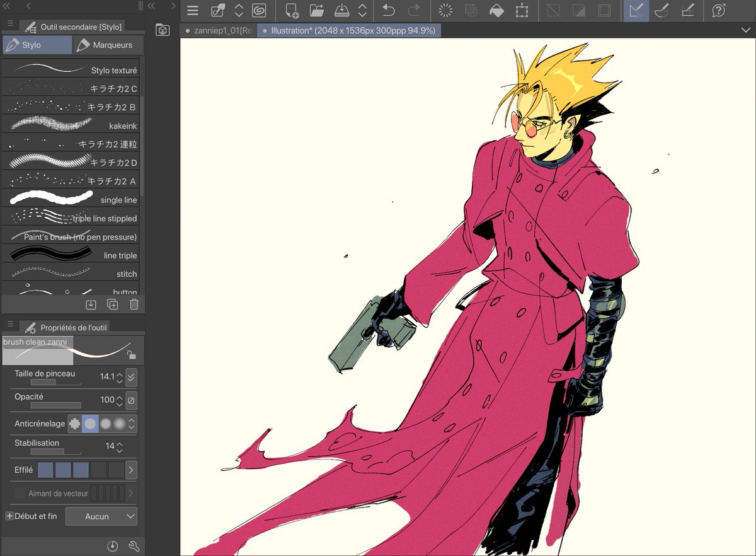The image size is (756, 556).
Task: Create a new canvas file
Action: point(292,11)
